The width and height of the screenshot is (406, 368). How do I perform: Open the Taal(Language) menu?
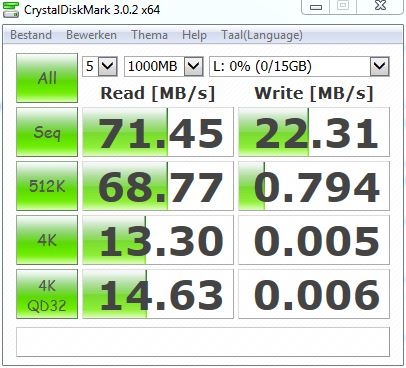pyautogui.click(x=262, y=35)
